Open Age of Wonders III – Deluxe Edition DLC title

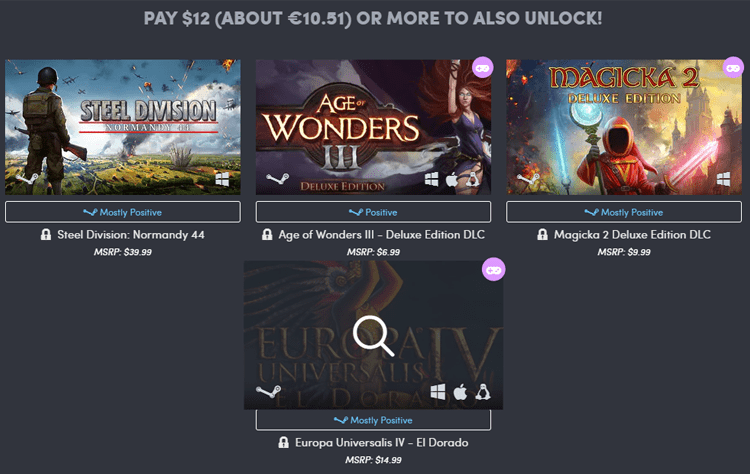pyautogui.click(x=381, y=235)
